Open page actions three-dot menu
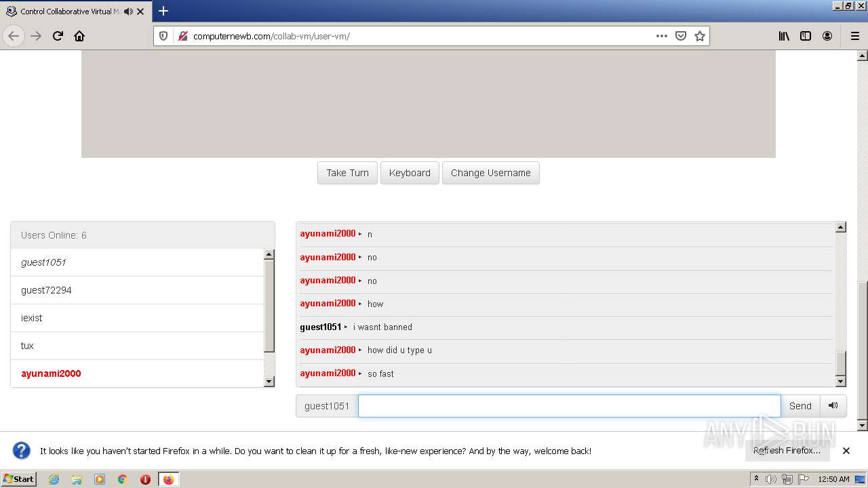Screen dimensions: 868x488 pos(662,36)
